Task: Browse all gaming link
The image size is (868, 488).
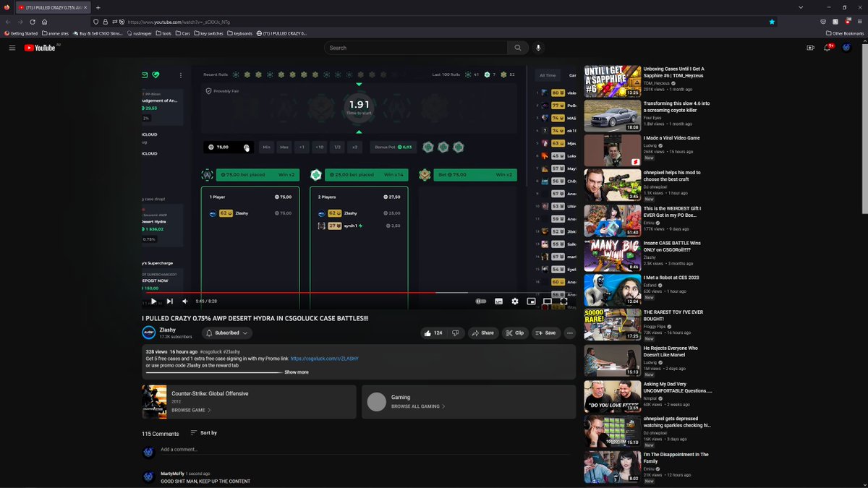Action: 418,406
